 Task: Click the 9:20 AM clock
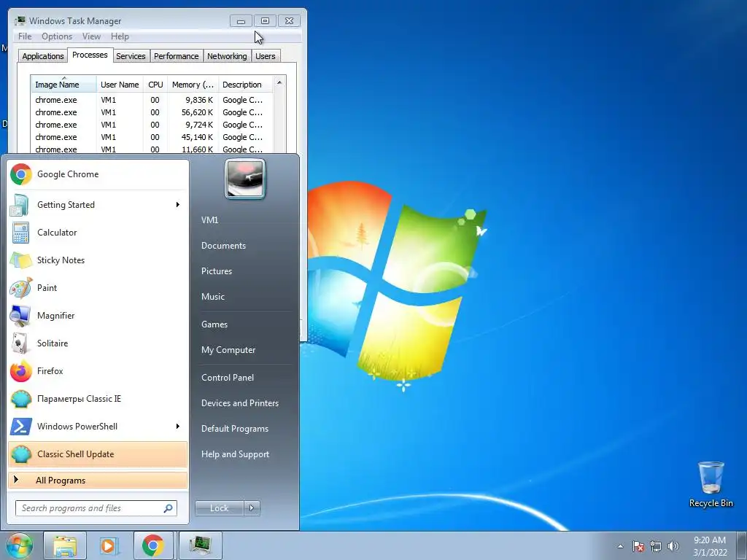[x=709, y=540]
